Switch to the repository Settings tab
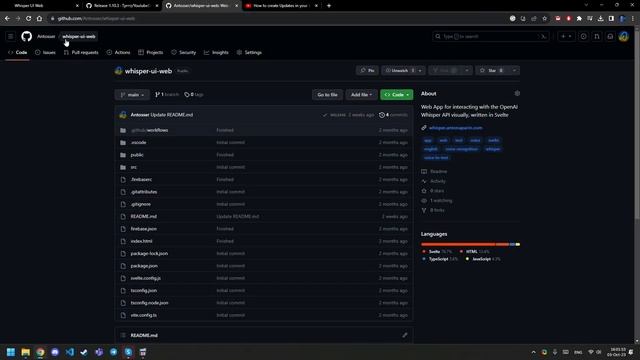Image resolution: width=640 pixels, height=360 pixels. [249, 53]
